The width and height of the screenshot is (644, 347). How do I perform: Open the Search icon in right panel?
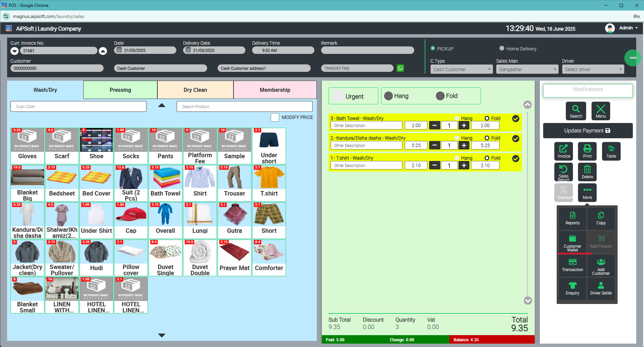tap(576, 111)
